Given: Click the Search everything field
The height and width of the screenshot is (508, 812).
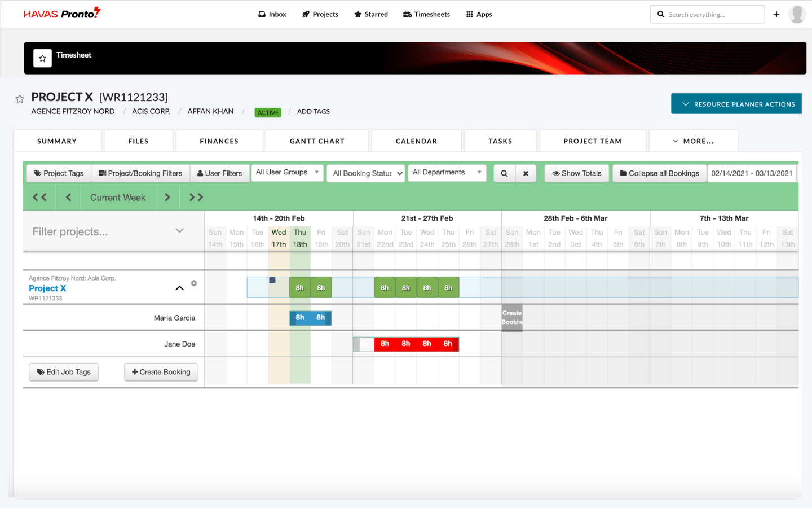Looking at the screenshot, I should [x=708, y=14].
